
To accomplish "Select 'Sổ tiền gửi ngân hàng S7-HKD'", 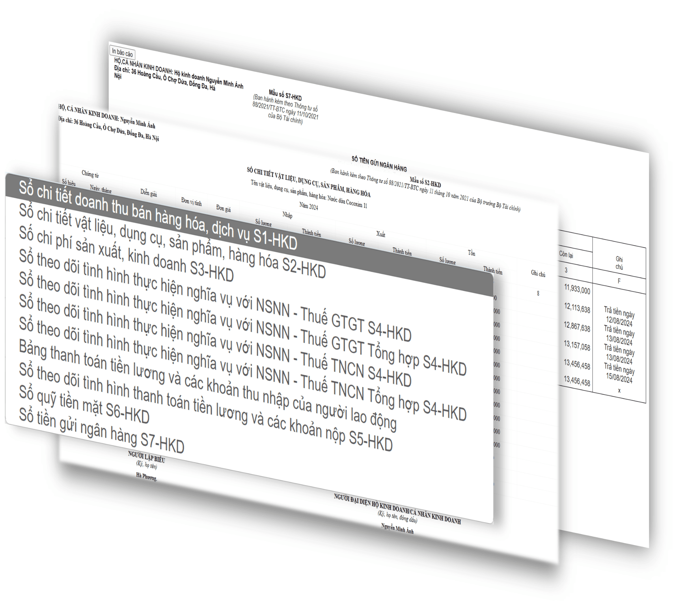I will pyautogui.click(x=101, y=430).
